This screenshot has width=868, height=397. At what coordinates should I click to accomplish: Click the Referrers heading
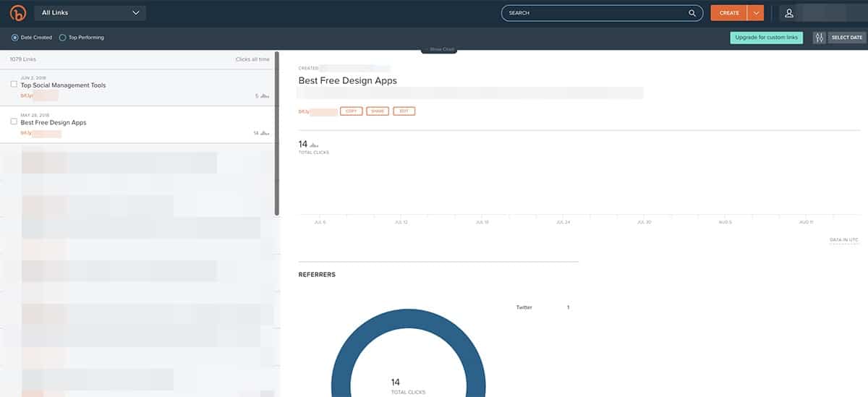click(x=317, y=275)
